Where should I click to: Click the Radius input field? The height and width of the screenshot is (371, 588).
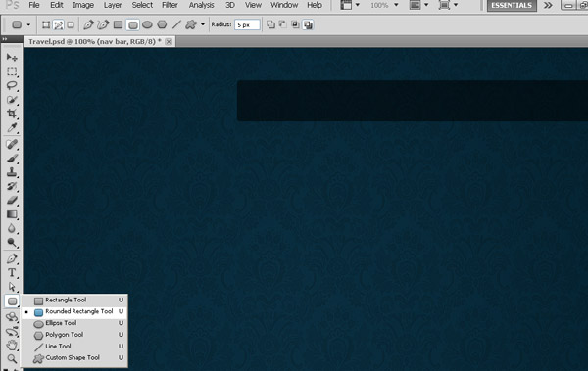point(247,24)
